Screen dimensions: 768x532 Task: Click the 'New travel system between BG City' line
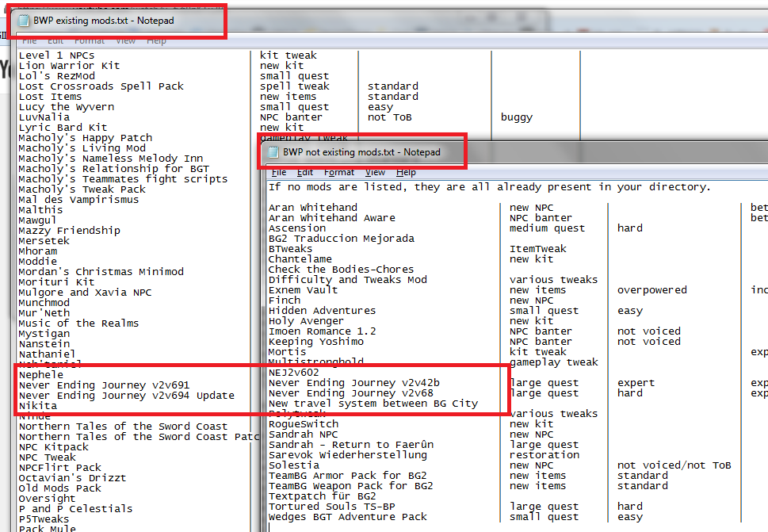point(373,404)
